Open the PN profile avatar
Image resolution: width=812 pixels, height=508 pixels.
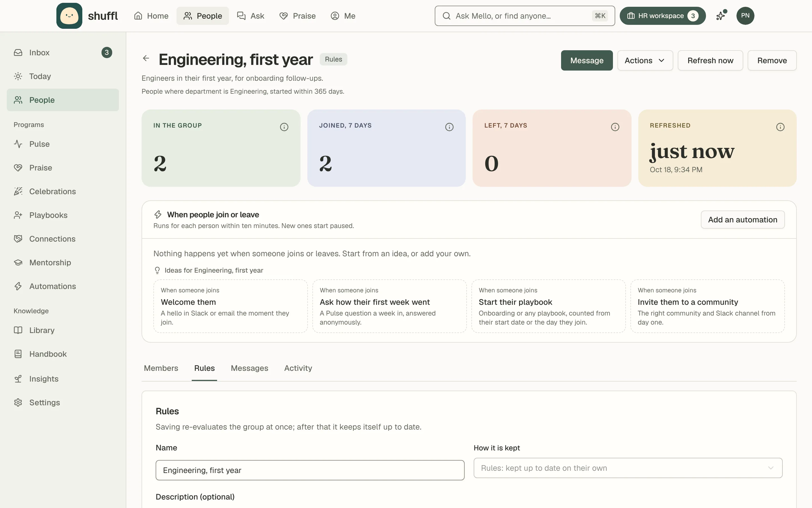(745, 16)
